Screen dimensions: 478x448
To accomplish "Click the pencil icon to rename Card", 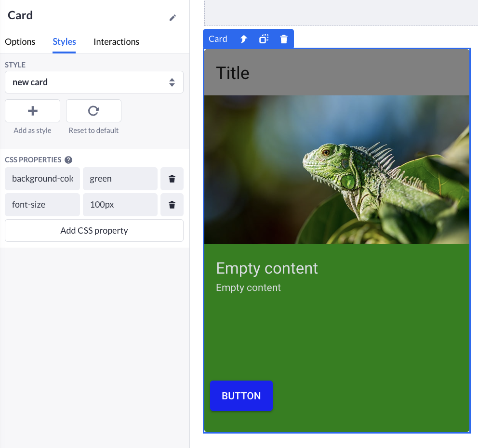I will pyautogui.click(x=173, y=18).
